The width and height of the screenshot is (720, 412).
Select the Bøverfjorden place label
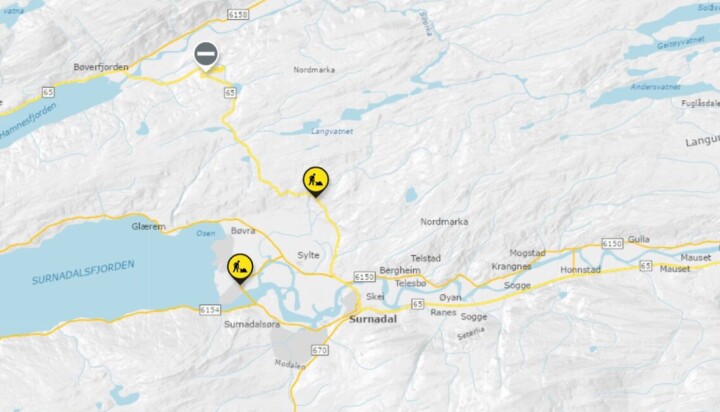pos(101,67)
